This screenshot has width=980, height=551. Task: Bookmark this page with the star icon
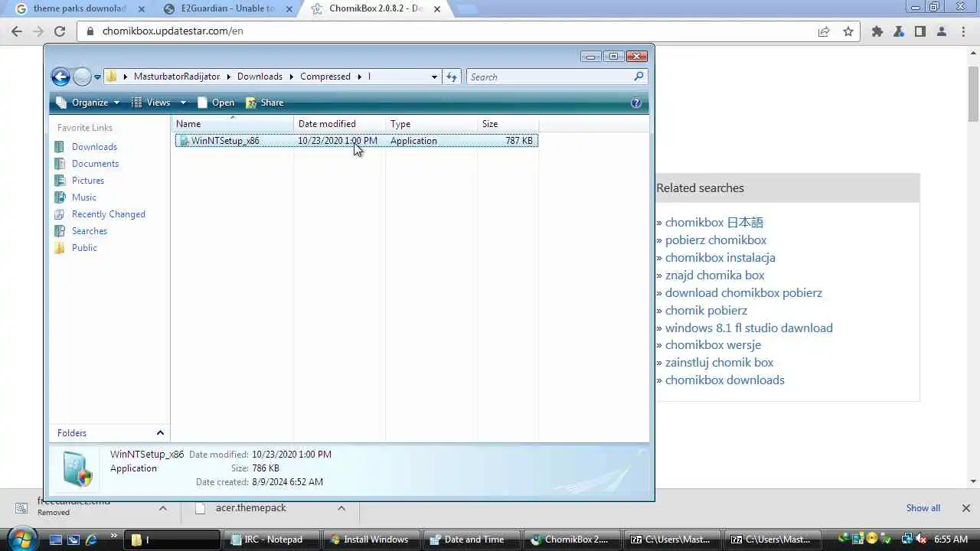tap(848, 31)
